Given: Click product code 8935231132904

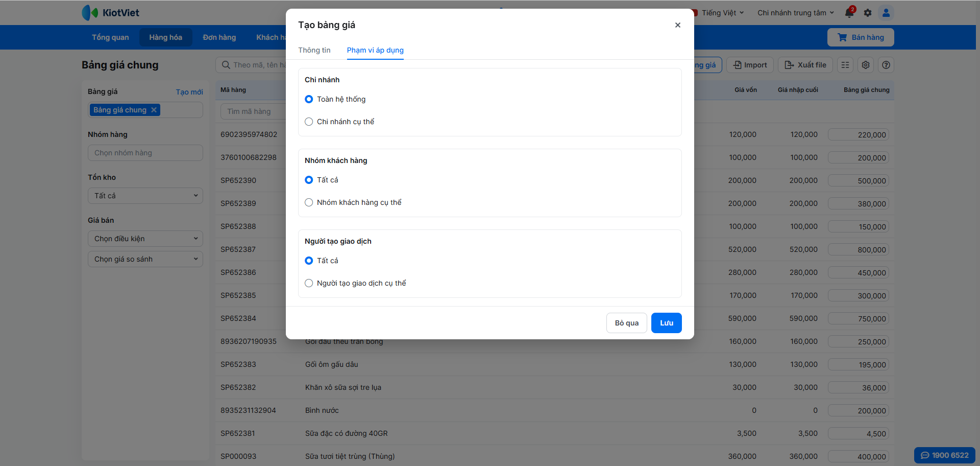Looking at the screenshot, I should (x=248, y=410).
